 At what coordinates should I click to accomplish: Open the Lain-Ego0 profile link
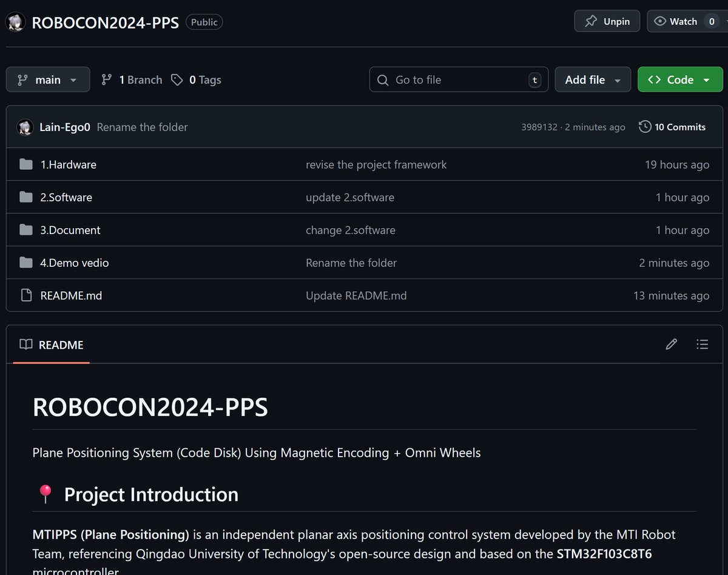(x=65, y=127)
